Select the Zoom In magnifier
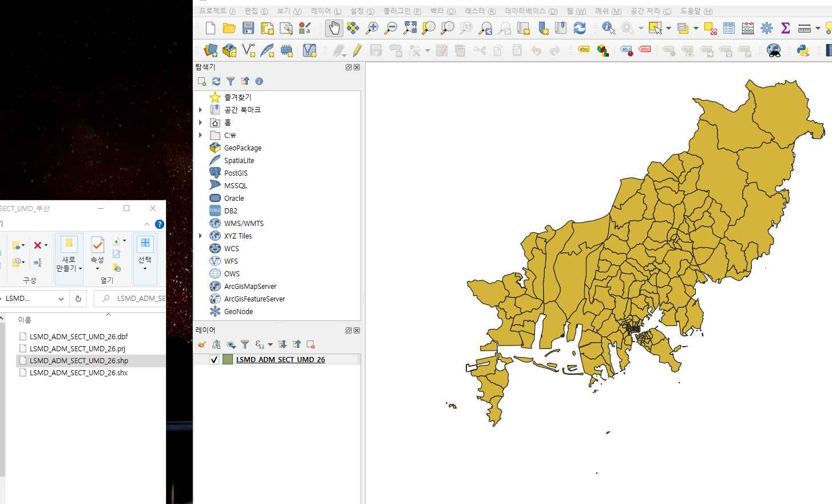832x504 pixels. click(x=372, y=28)
